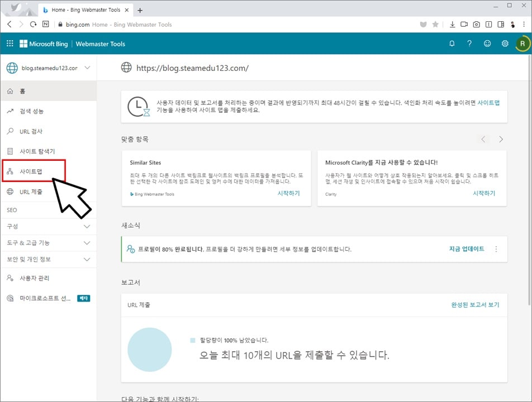
Task: Click the N icon beside the address bar
Action: (x=45, y=24)
